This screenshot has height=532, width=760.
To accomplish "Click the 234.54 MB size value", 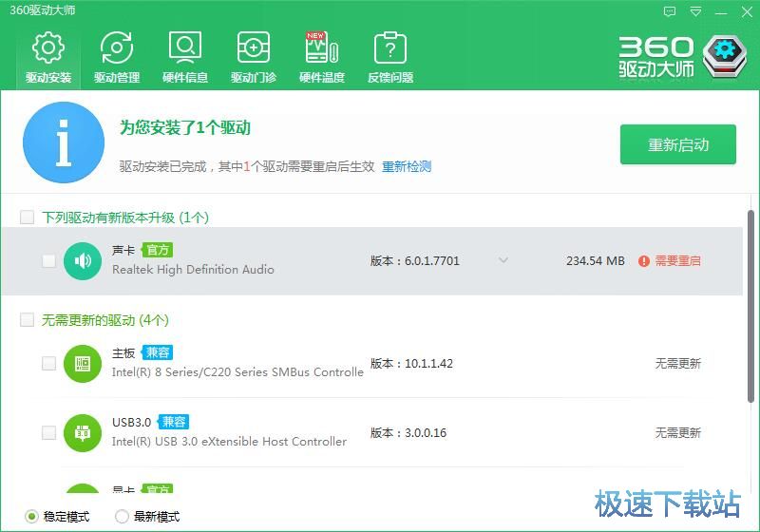I will (x=596, y=261).
